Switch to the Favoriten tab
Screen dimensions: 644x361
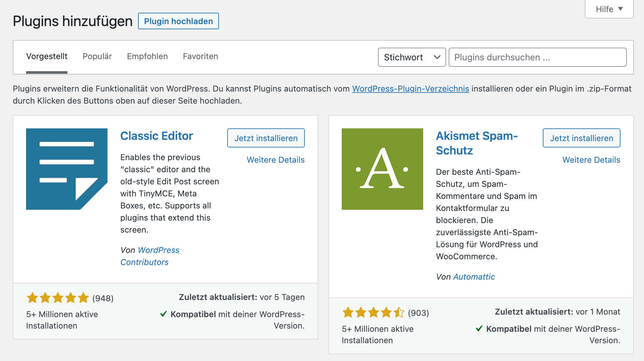[x=200, y=57]
